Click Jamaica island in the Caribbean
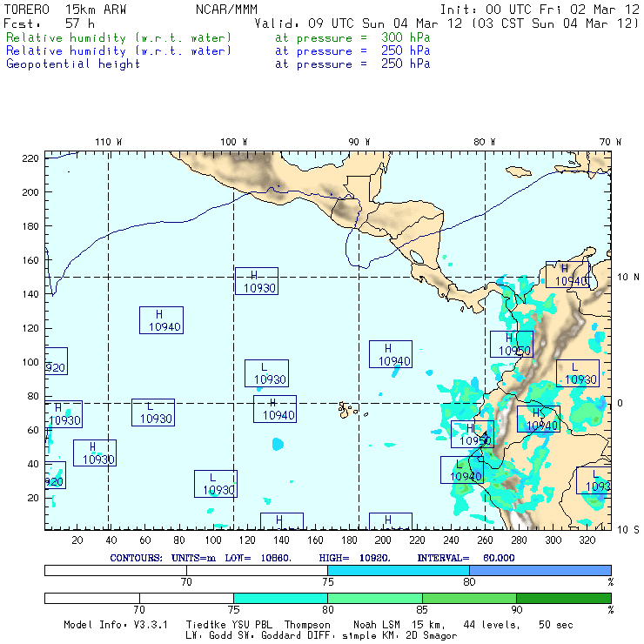 pyautogui.click(x=518, y=171)
